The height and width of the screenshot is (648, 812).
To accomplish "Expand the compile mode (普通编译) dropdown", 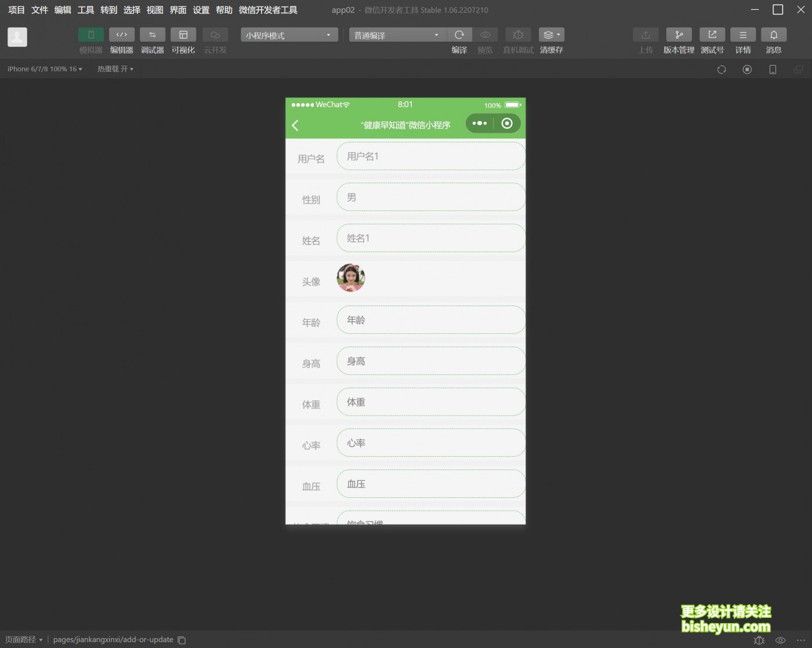I will tap(397, 35).
